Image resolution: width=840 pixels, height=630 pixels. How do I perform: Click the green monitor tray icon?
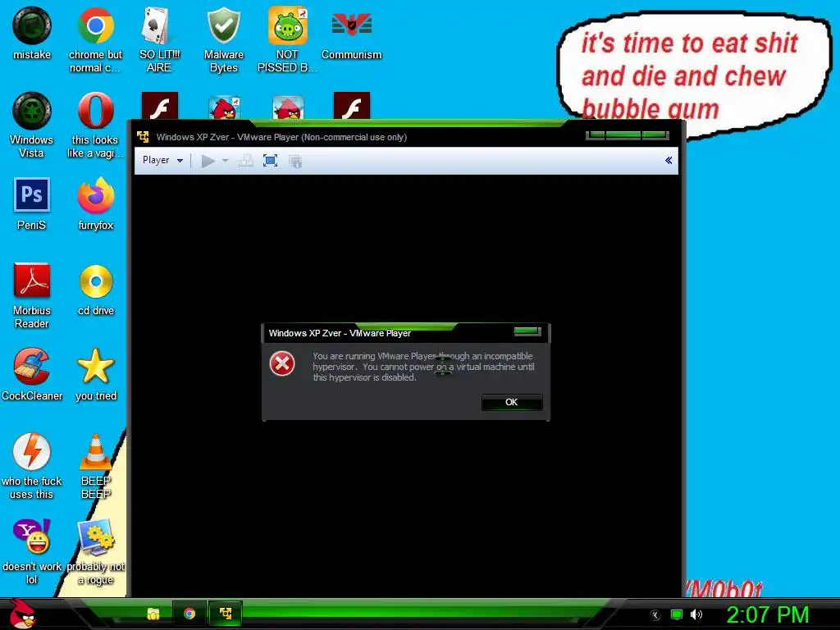coord(677,614)
